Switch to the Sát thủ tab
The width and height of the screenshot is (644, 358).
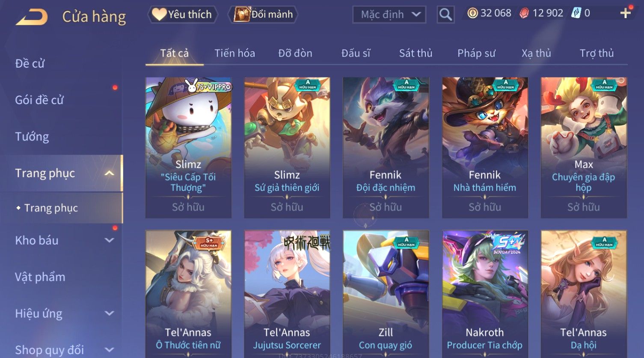tap(415, 53)
